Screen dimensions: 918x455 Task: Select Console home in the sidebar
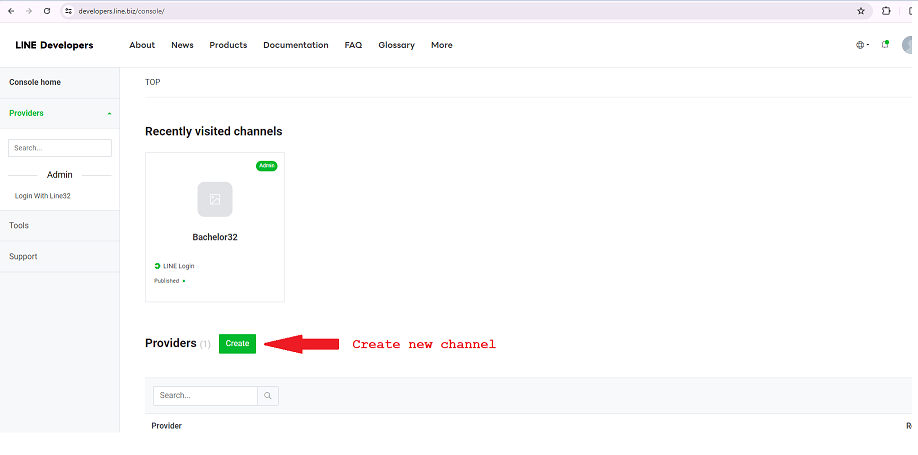35,82
